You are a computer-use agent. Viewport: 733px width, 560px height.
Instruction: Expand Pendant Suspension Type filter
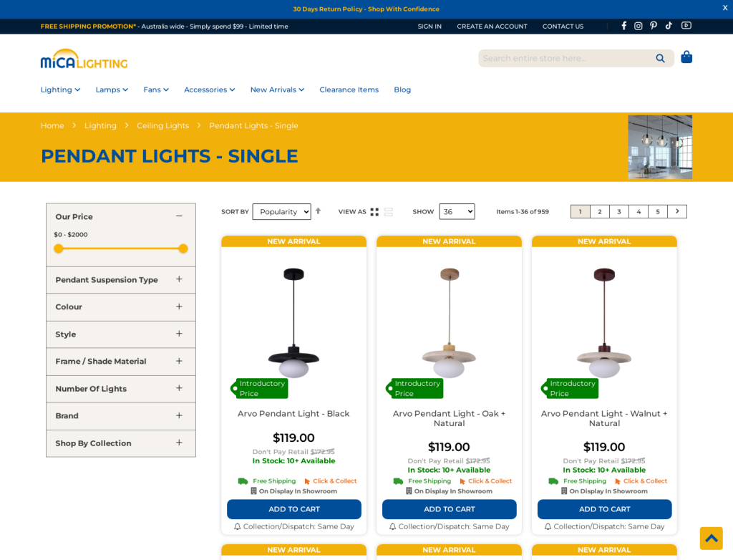(x=179, y=279)
